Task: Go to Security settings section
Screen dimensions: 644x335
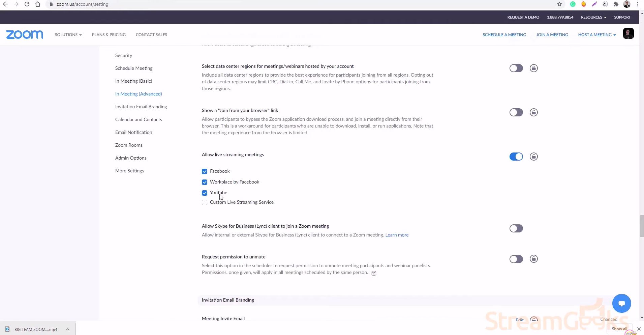Action: coord(124,55)
